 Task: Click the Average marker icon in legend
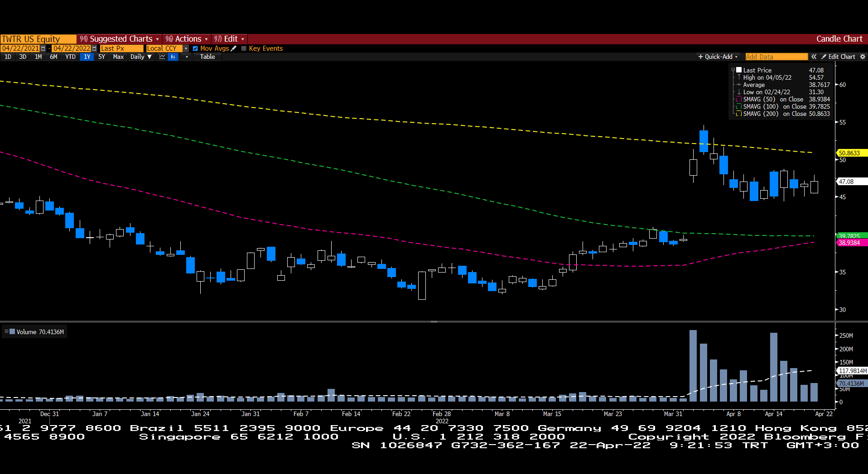[739, 85]
